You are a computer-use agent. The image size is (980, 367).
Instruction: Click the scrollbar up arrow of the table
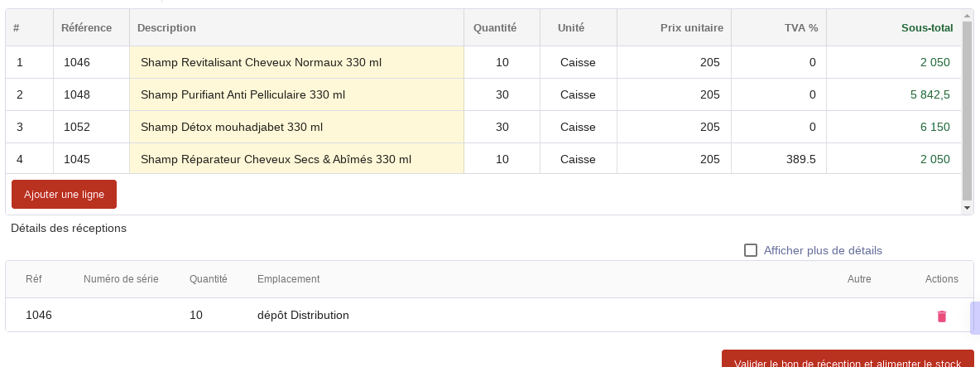(967, 17)
